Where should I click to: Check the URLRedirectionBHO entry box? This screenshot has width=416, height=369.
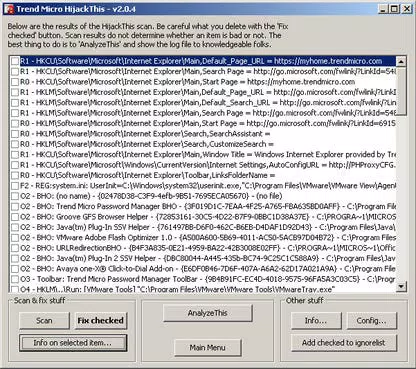(15, 248)
